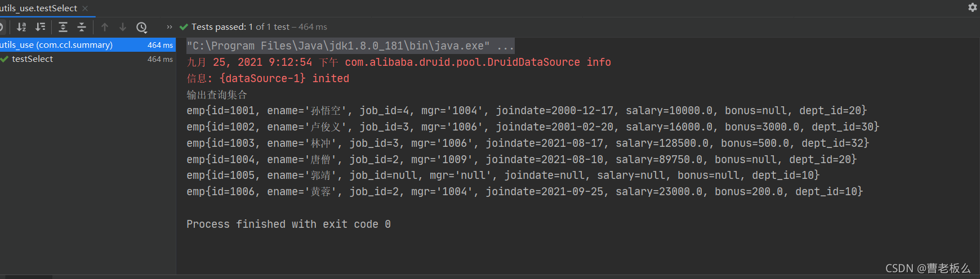This screenshot has height=279, width=980.
Task: Close the utils_use.testSelect tab
Action: pyautogui.click(x=85, y=8)
